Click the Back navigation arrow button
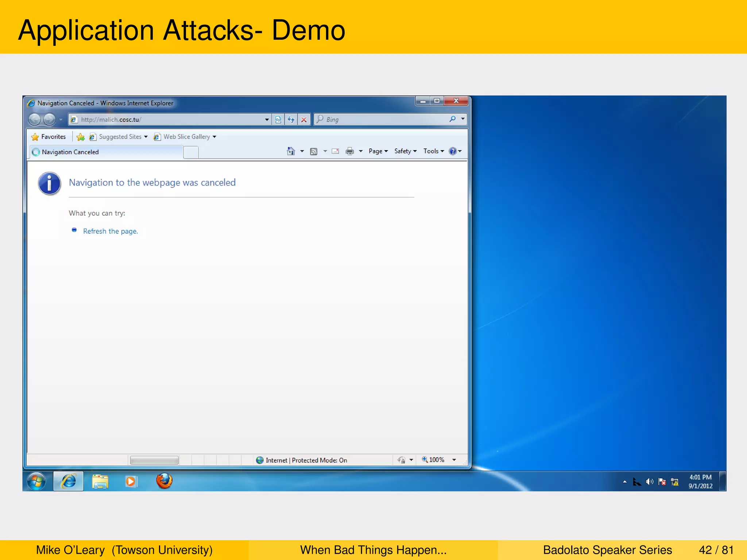Image resolution: width=747 pixels, height=560 pixels. pos(35,119)
